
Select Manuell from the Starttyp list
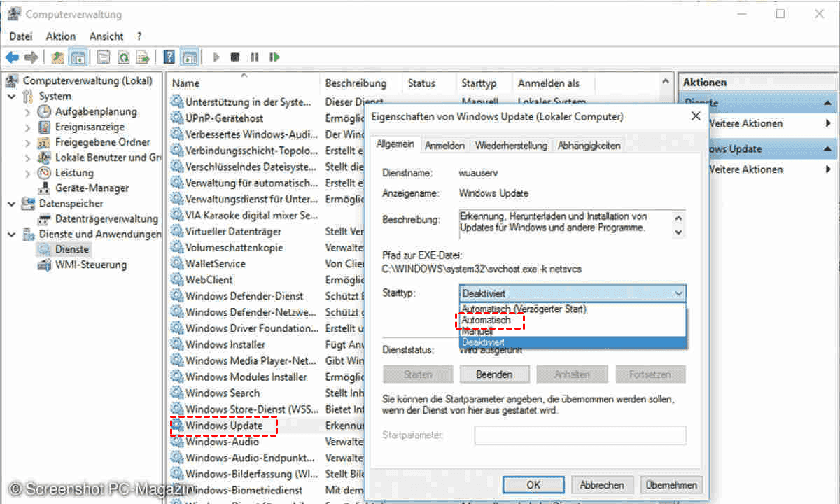[x=477, y=331]
